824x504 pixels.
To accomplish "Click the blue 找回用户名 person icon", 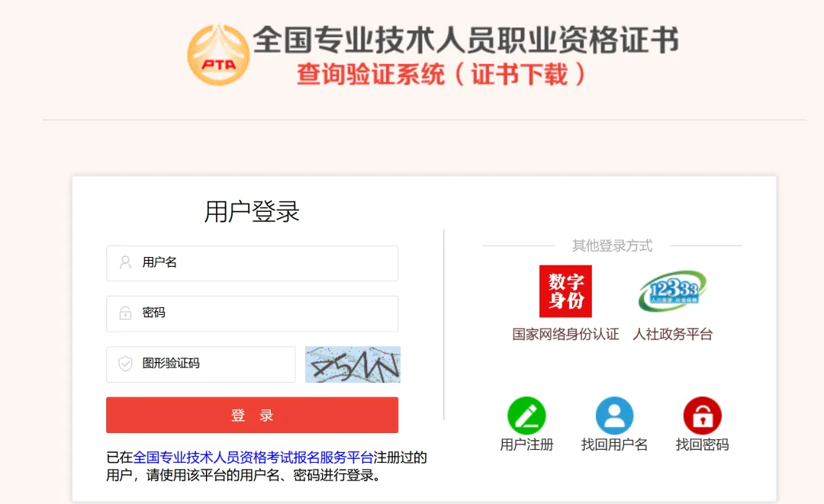I will tap(614, 416).
